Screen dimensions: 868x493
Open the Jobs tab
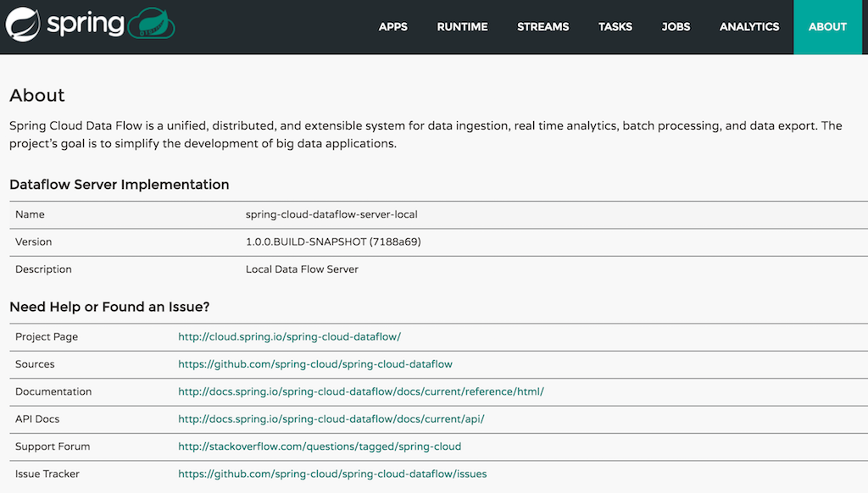point(676,27)
